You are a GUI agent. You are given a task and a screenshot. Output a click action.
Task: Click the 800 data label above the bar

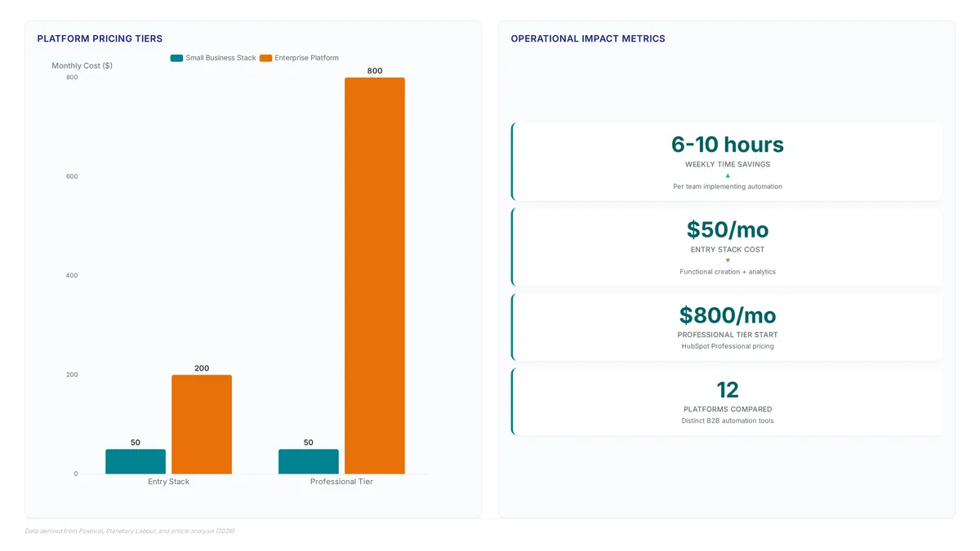[375, 71]
